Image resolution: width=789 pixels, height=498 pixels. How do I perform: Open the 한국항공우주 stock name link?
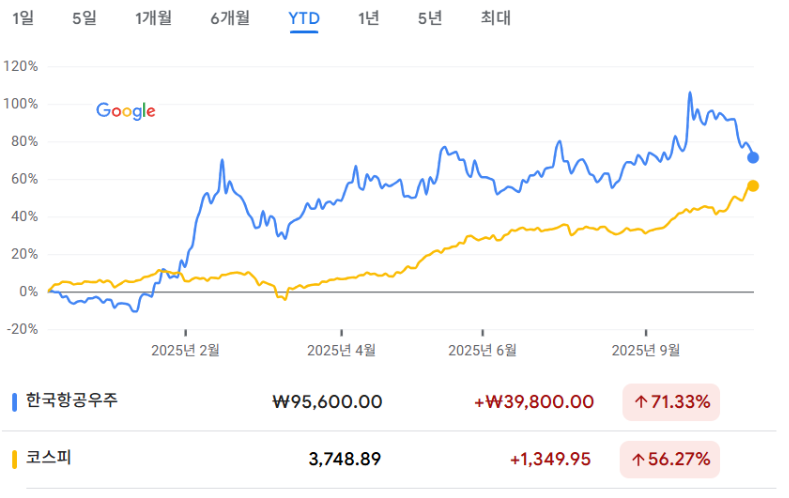(x=72, y=401)
